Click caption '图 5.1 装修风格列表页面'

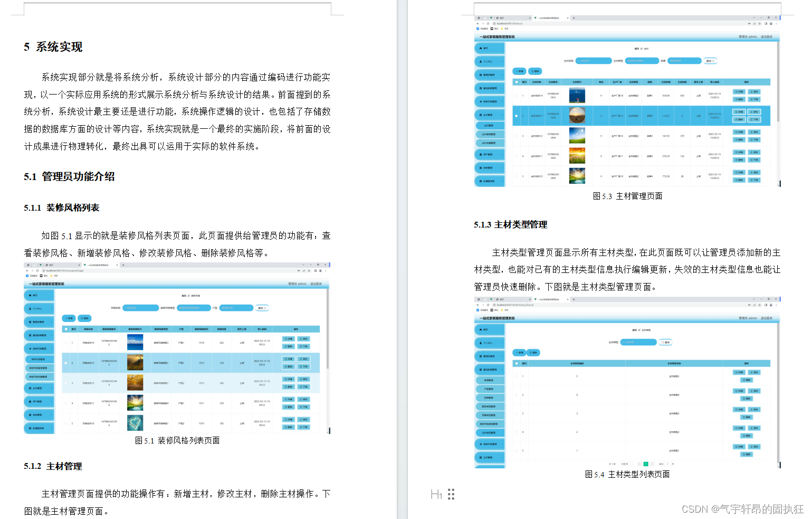tap(177, 441)
